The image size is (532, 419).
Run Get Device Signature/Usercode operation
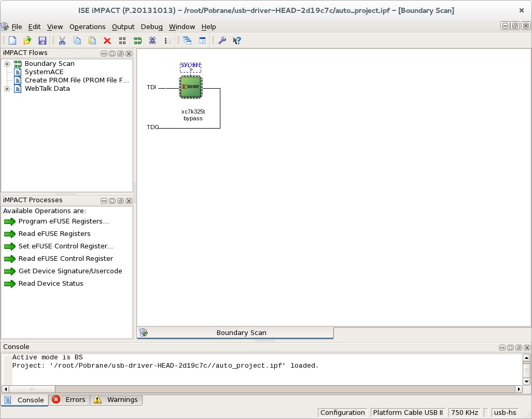click(70, 271)
